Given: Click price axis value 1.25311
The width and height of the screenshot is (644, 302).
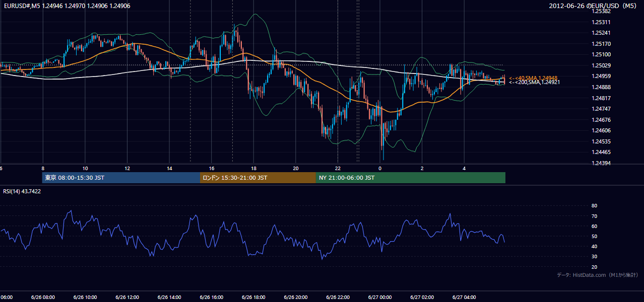Looking at the screenshot, I should [601, 22].
